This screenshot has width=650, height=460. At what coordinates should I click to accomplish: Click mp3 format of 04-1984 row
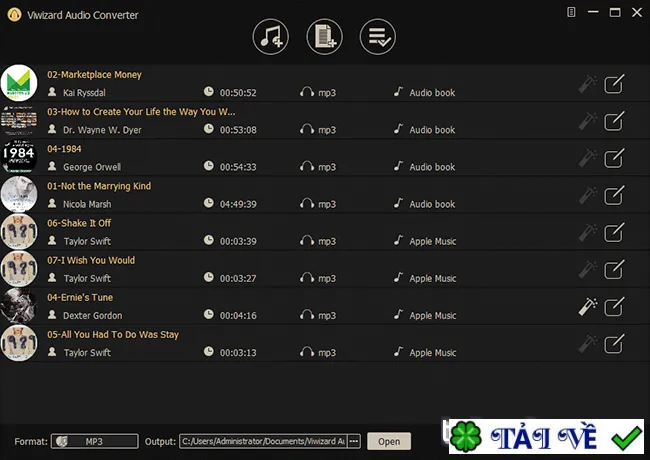pos(327,167)
